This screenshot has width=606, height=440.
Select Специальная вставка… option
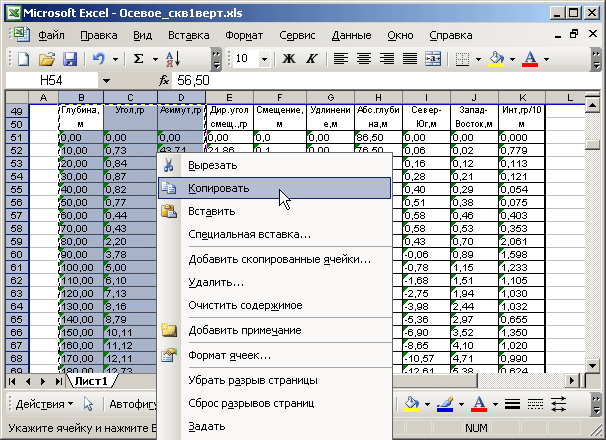click(250, 234)
